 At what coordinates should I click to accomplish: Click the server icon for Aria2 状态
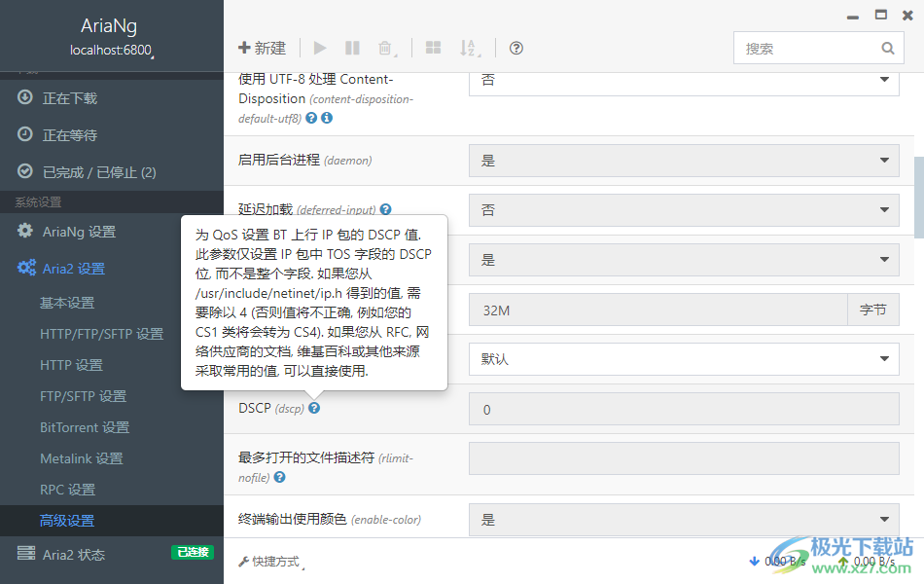tap(26, 553)
